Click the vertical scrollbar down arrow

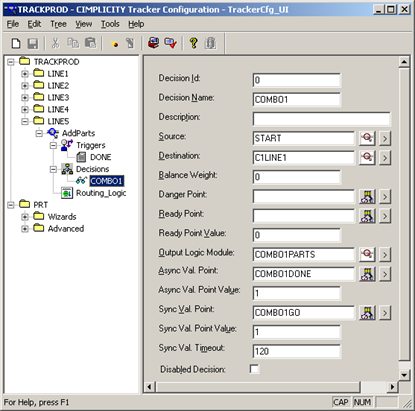pyautogui.click(x=404, y=375)
